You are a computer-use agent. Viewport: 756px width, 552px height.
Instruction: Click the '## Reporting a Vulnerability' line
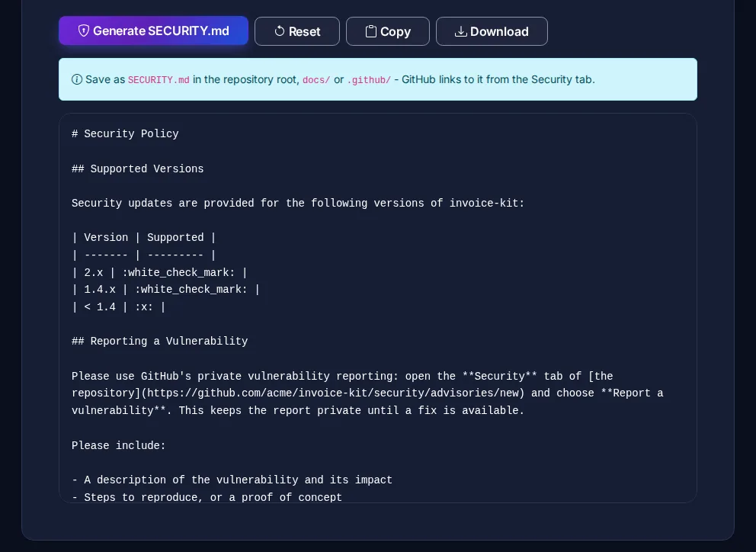(159, 341)
